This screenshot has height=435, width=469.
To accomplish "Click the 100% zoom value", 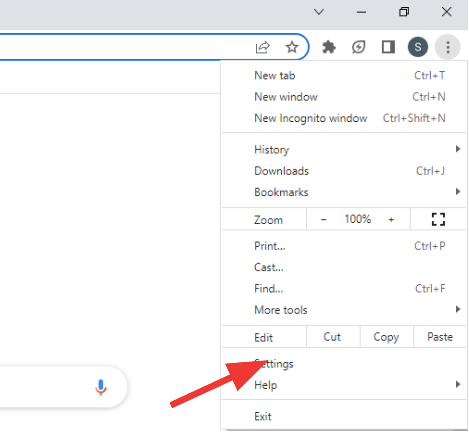I will (x=358, y=219).
